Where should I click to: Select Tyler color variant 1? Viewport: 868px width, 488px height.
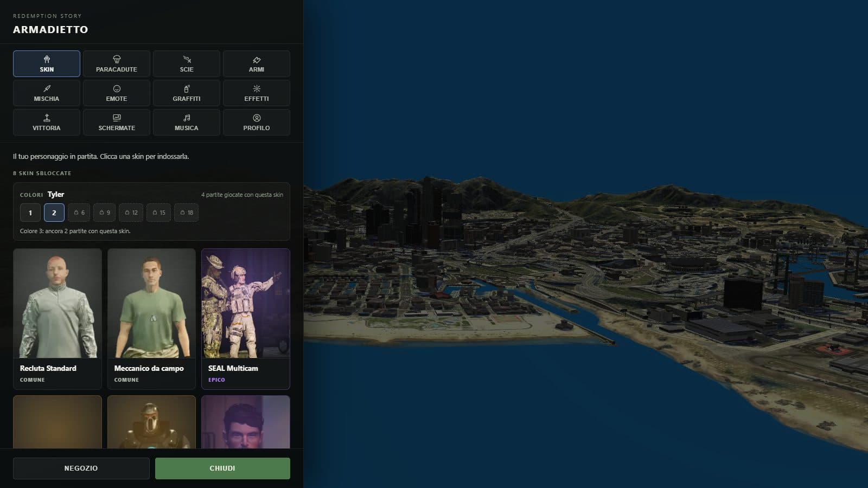click(x=30, y=213)
